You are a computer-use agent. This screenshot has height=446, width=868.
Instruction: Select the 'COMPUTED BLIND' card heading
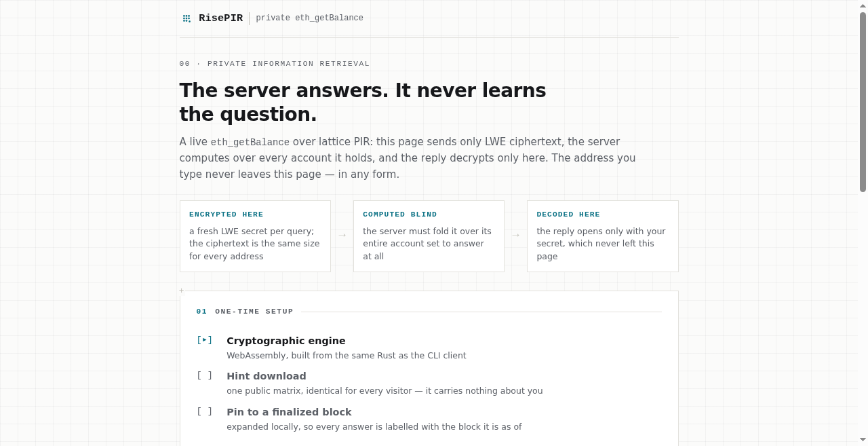(x=400, y=215)
